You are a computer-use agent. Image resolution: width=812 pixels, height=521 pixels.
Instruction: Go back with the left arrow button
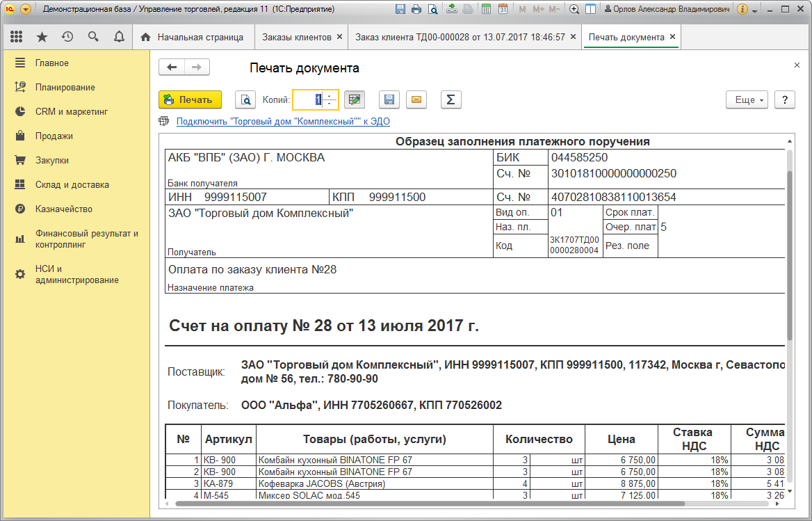tap(172, 67)
